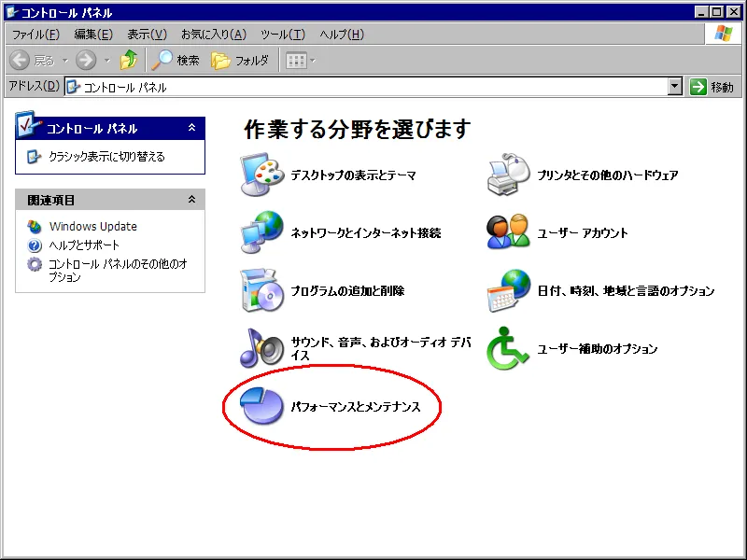The image size is (747, 560).
Task: Click the Add or Remove Programs icon
Action: [261, 291]
